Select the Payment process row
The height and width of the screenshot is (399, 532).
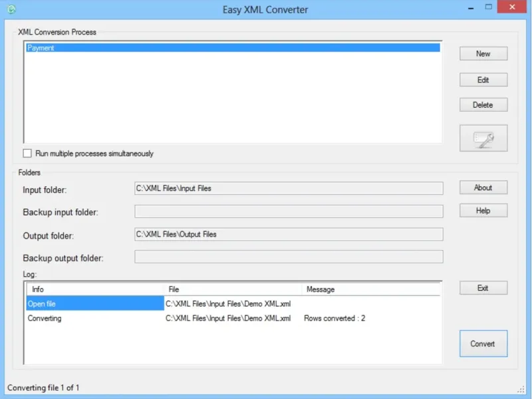pos(233,48)
